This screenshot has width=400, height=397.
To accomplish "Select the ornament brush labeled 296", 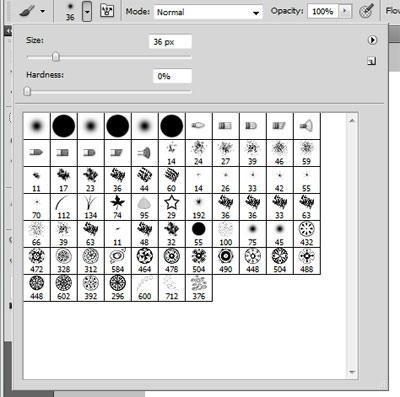I will (x=118, y=288).
